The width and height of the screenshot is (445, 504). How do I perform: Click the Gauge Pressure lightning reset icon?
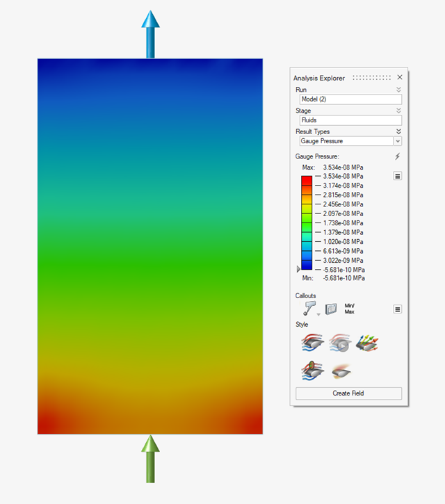click(398, 156)
